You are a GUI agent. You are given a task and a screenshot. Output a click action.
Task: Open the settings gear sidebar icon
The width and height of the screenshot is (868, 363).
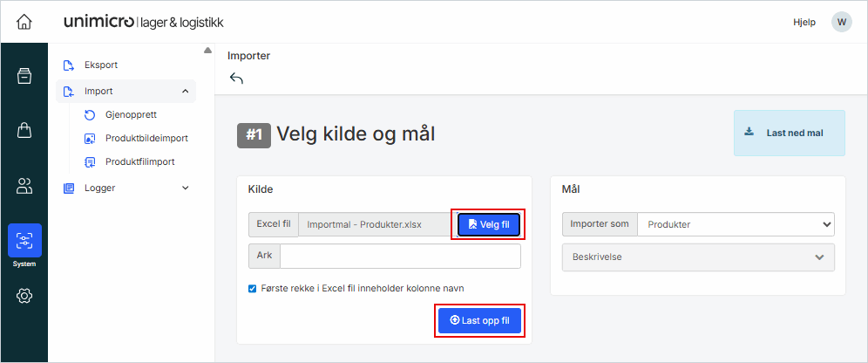click(x=24, y=297)
